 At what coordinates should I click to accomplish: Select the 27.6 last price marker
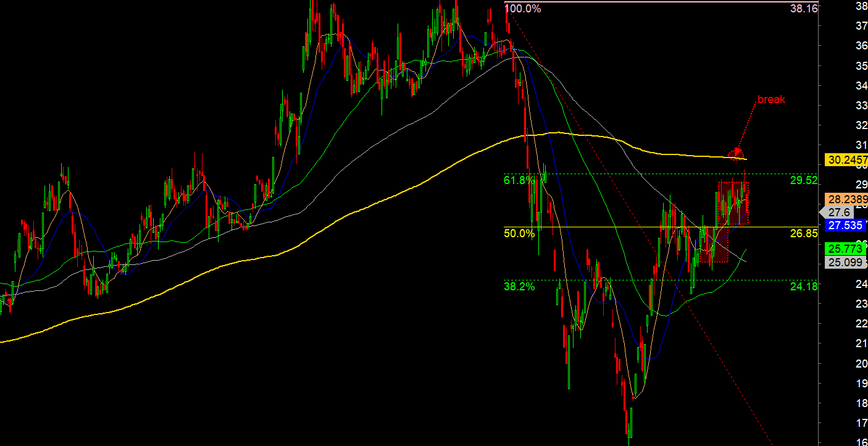[838, 212]
